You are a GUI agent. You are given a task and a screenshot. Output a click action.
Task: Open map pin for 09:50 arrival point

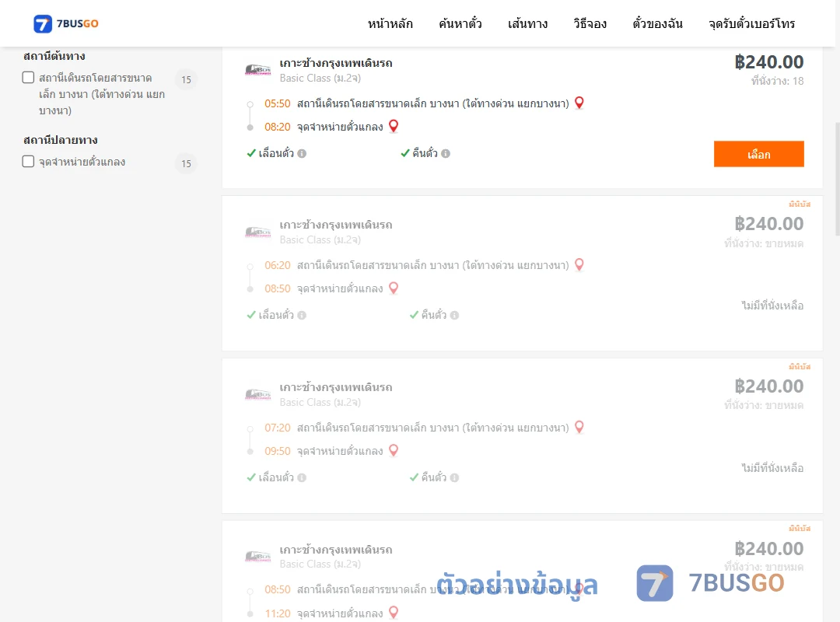(394, 451)
